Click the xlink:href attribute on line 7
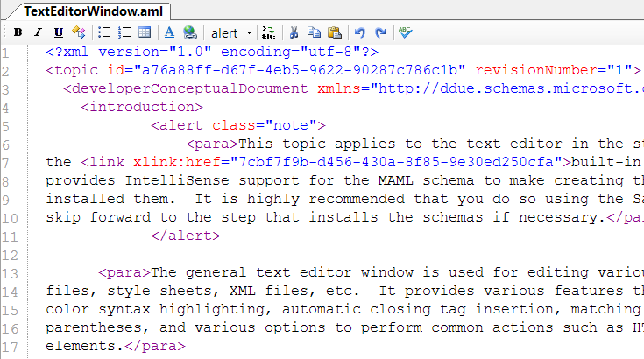The image size is (644, 359). click(177, 162)
